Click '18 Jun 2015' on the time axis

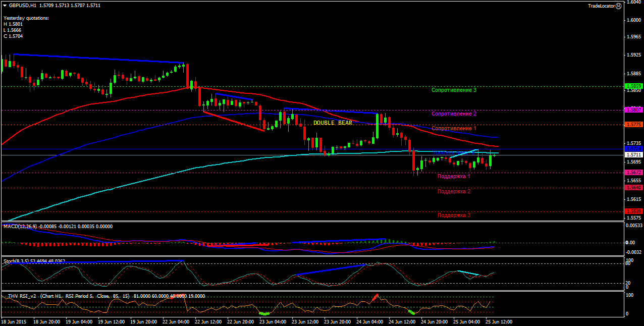(x=14, y=321)
